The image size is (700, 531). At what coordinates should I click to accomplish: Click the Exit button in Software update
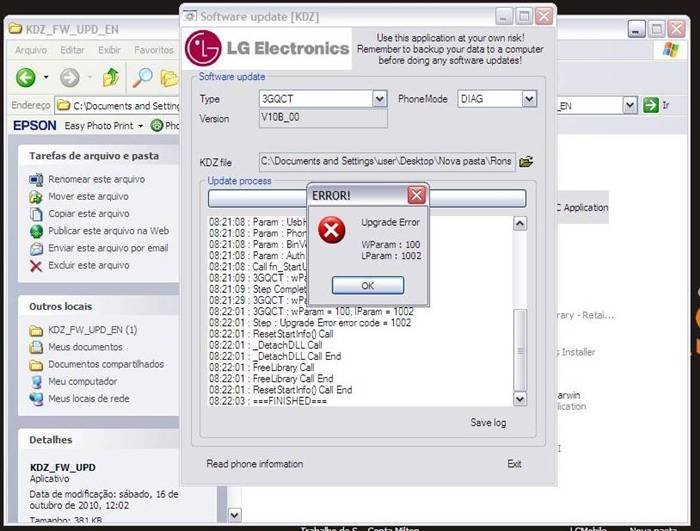(x=514, y=464)
